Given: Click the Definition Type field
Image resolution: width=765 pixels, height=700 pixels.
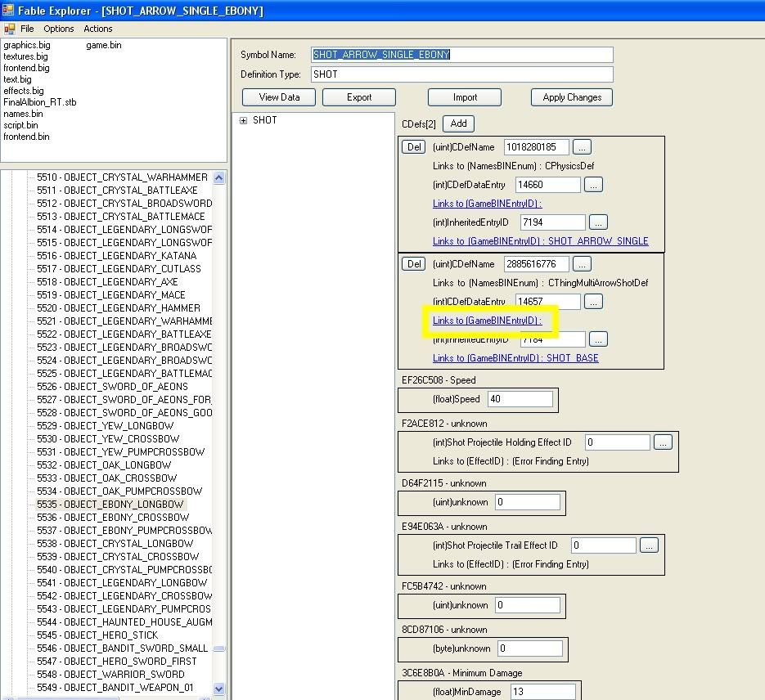Looking at the screenshot, I should (x=462, y=74).
